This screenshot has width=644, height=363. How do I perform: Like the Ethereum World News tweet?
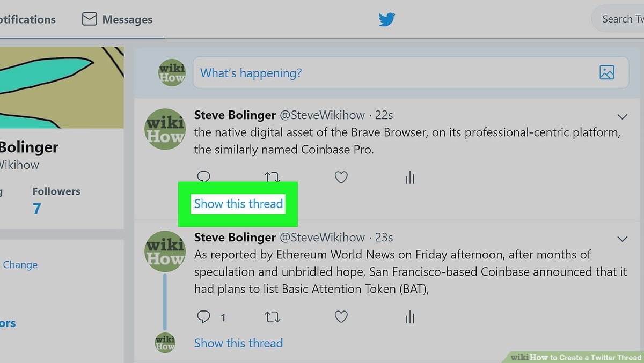click(341, 317)
